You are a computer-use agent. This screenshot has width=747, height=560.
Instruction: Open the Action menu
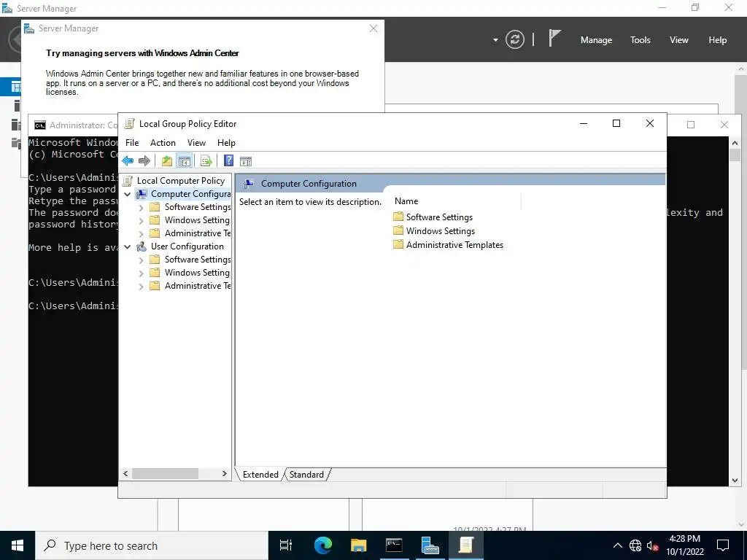coord(163,143)
